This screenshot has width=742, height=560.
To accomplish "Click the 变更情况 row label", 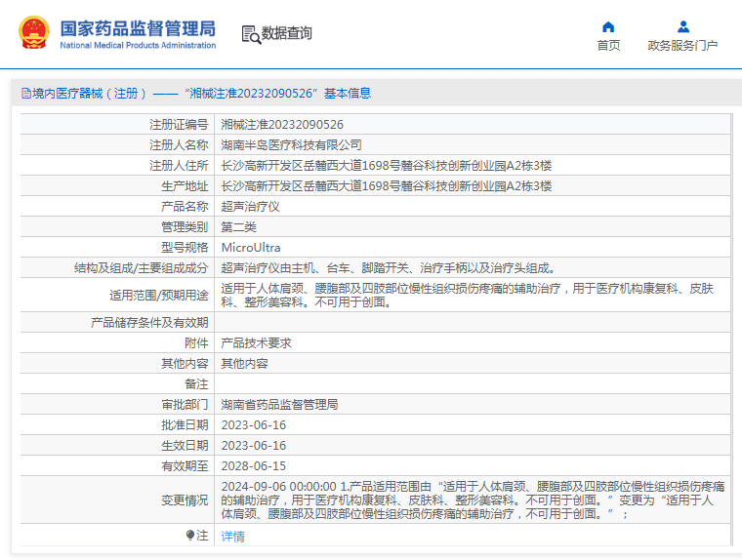I will click(185, 500).
